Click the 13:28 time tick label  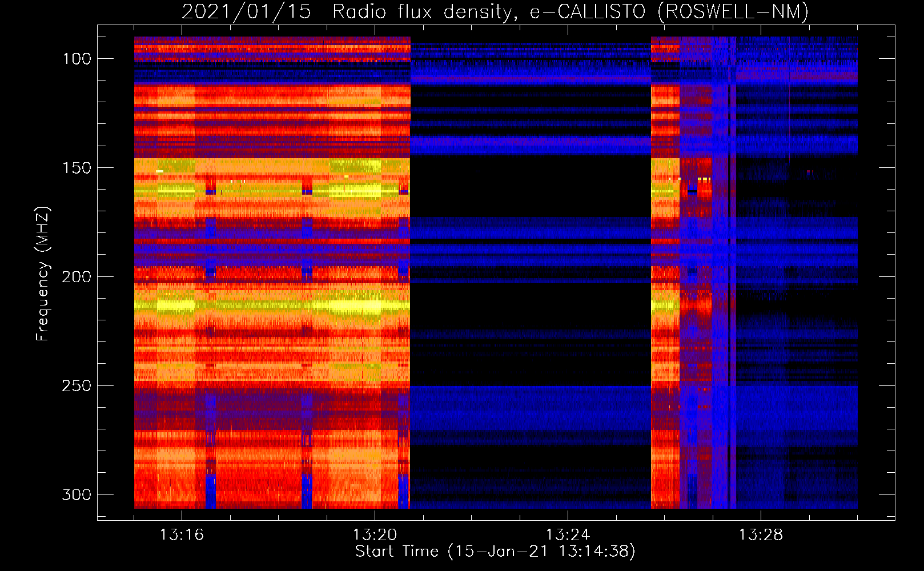point(761,535)
